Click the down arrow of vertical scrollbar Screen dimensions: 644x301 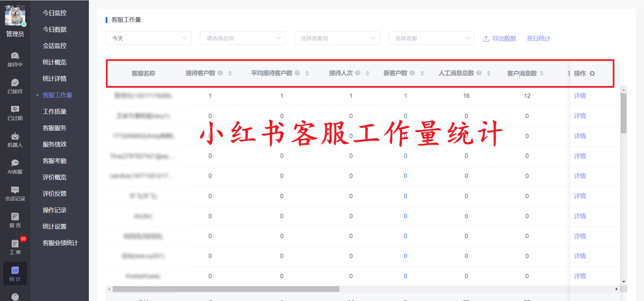pyautogui.click(x=624, y=282)
